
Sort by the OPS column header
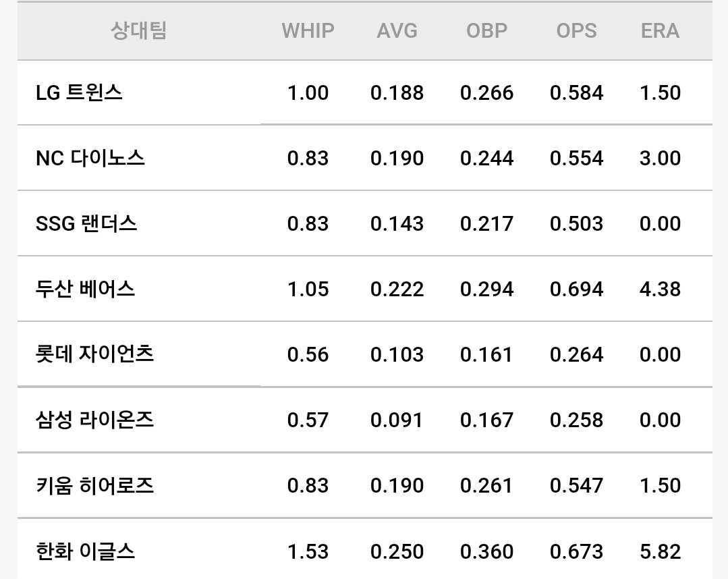click(x=576, y=31)
